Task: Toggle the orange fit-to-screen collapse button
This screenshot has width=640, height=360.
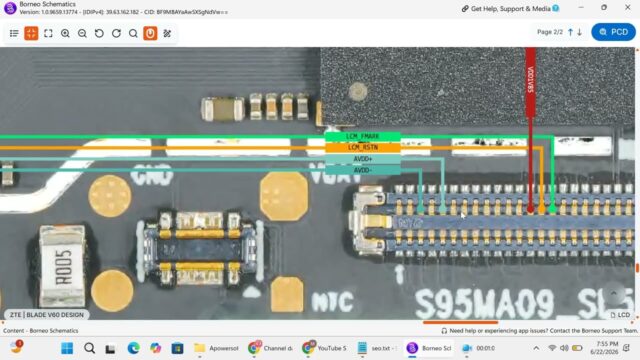Action: click(x=31, y=33)
